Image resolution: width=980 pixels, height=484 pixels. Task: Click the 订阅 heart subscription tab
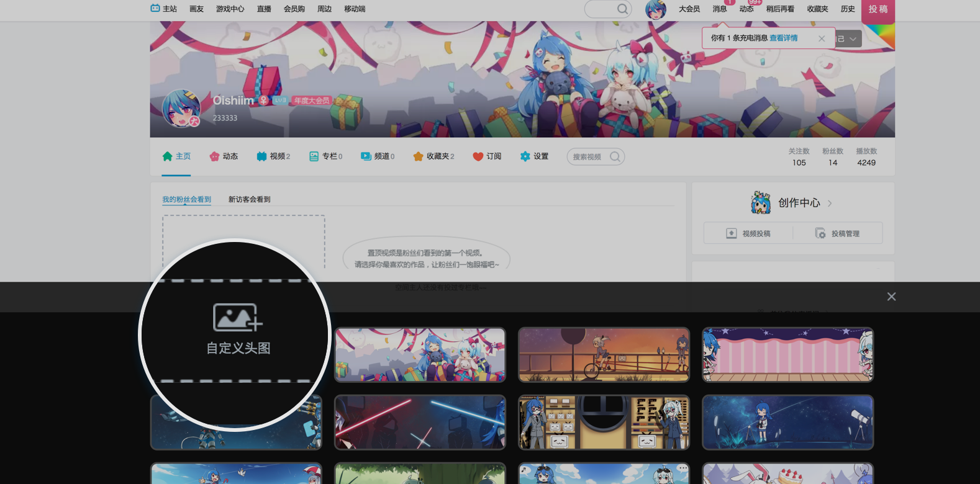pyautogui.click(x=487, y=156)
